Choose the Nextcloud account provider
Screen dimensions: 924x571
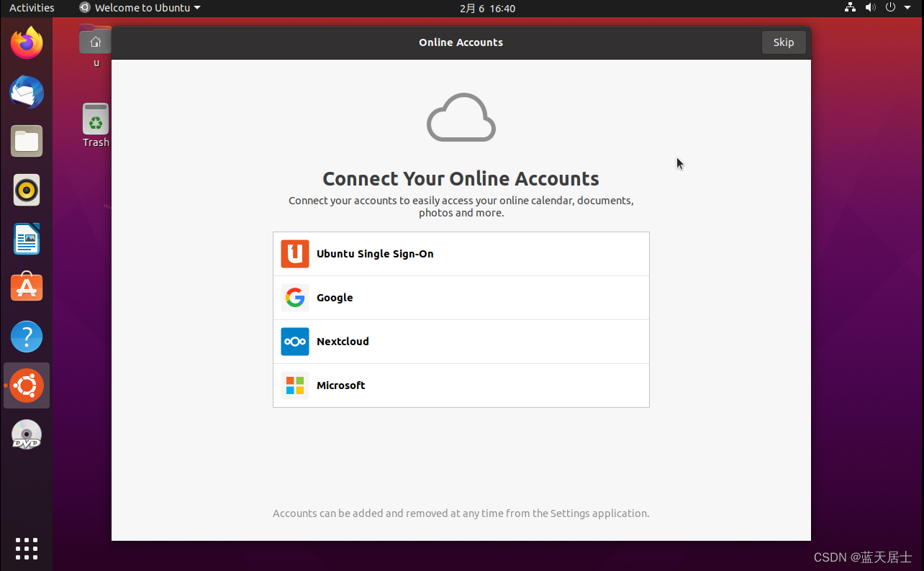[x=461, y=341]
